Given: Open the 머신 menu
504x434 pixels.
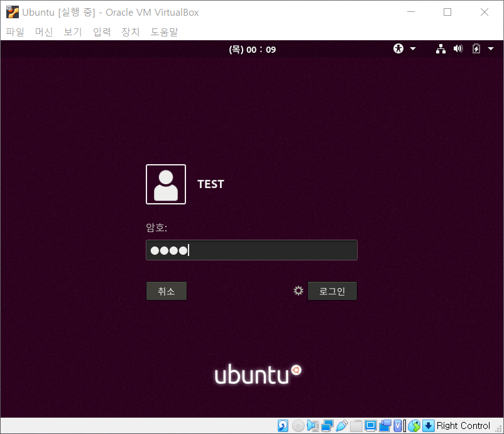Looking at the screenshot, I should click(44, 32).
